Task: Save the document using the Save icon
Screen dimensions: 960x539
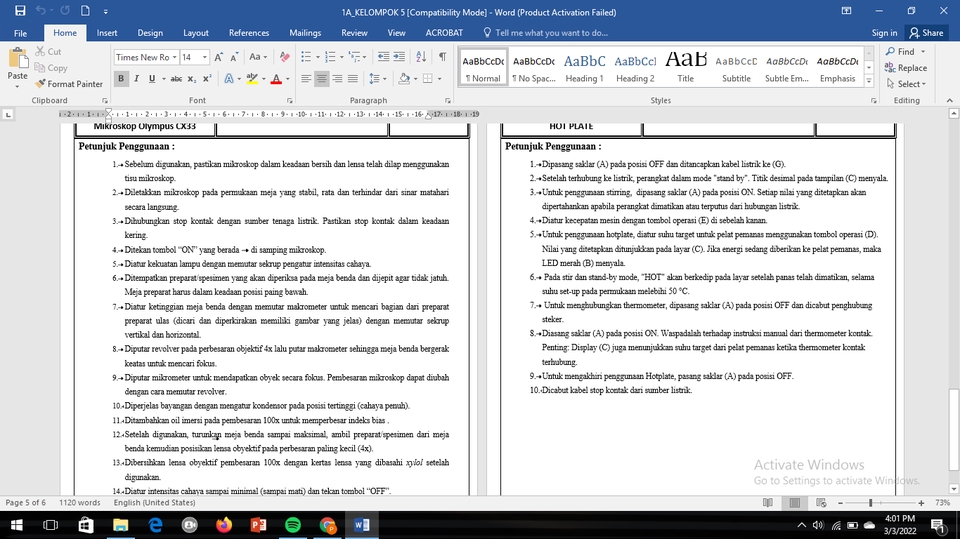Action: tap(20, 10)
